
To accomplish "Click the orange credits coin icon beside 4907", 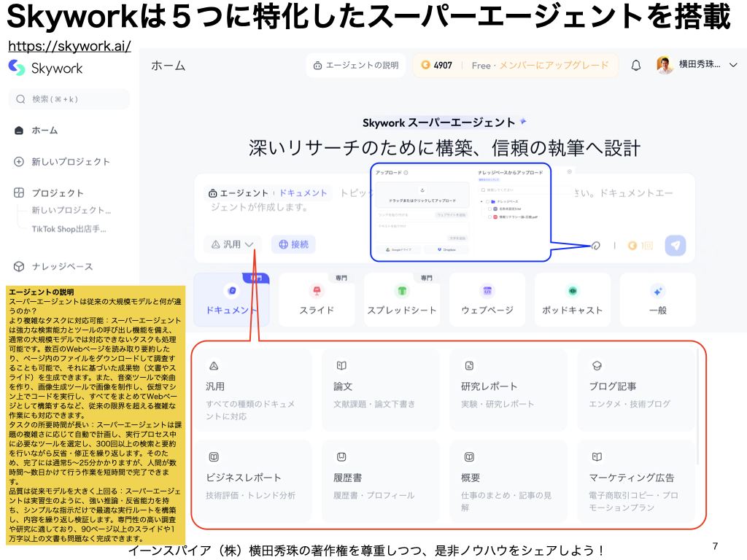I will coord(425,65).
